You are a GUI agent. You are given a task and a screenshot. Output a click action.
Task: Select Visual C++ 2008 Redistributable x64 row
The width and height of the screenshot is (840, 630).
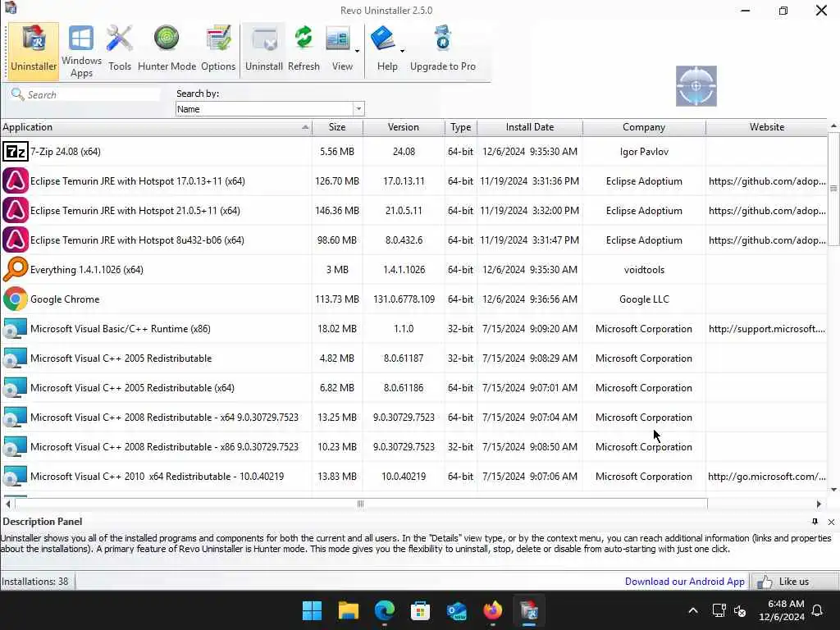413,417
